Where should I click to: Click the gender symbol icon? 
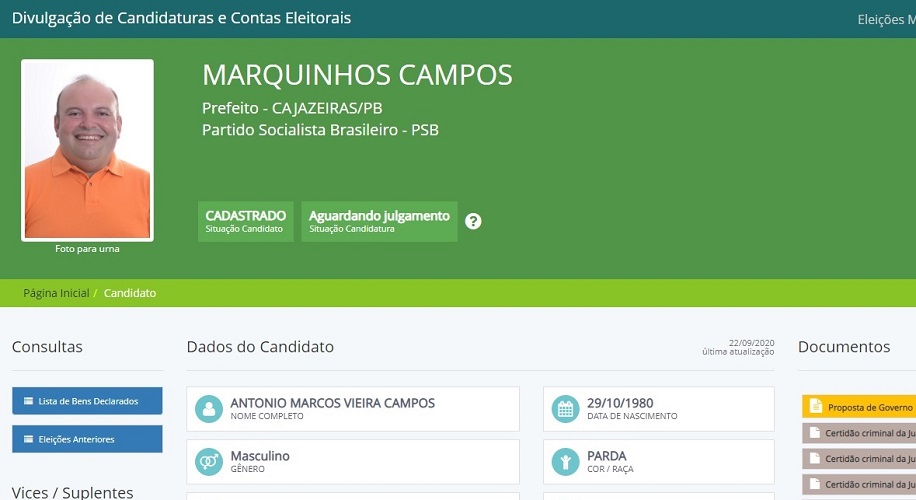pyautogui.click(x=209, y=462)
